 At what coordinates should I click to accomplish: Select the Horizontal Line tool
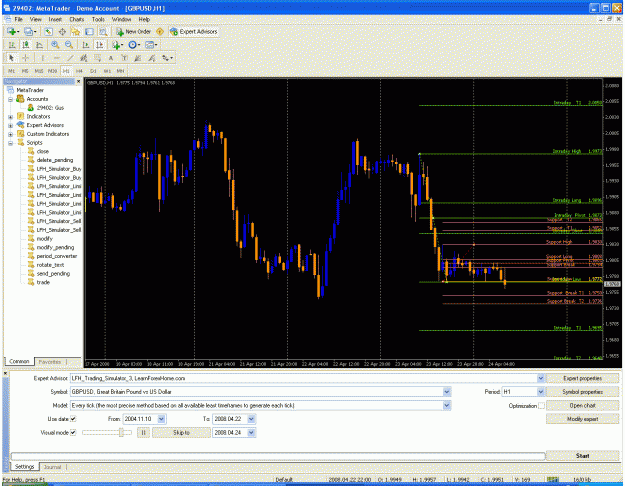point(57,58)
